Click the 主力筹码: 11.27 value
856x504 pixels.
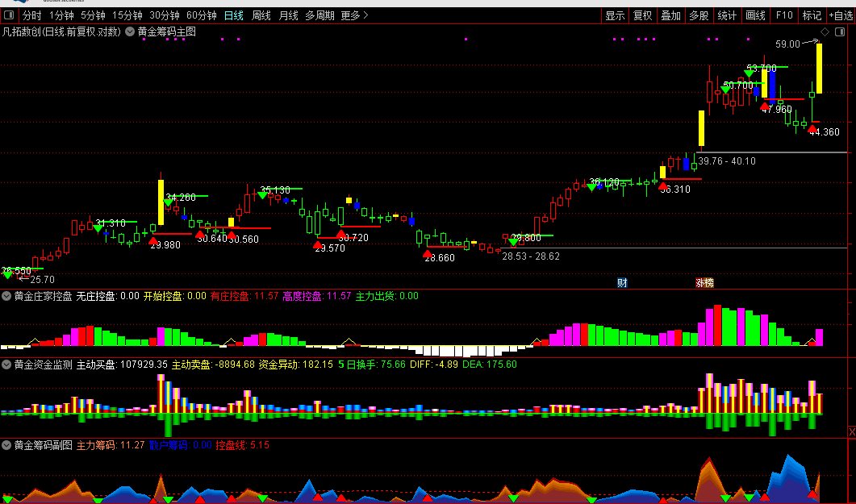[x=111, y=445]
